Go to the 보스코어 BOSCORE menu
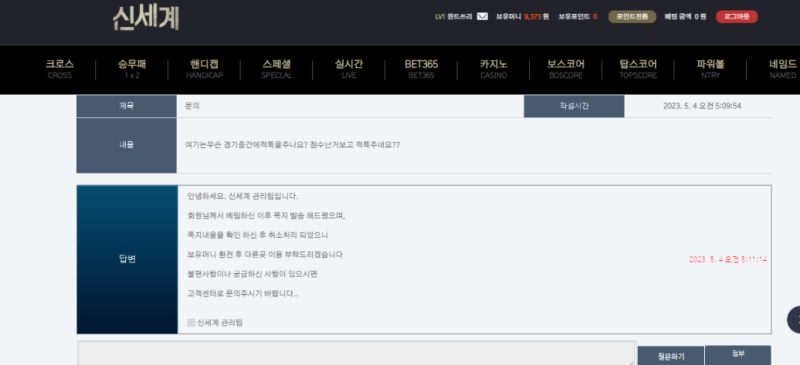The height and width of the screenshot is (365, 800). coord(566,69)
